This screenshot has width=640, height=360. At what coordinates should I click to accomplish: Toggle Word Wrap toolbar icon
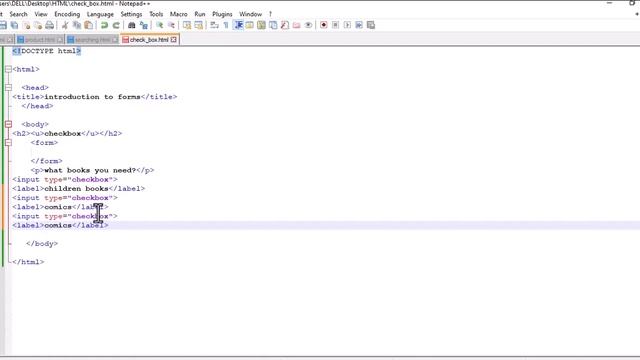214,25
